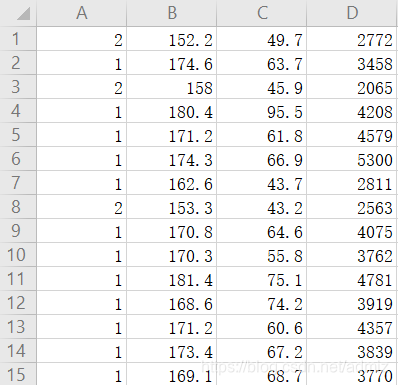Click cell containing 173.4
Image resolution: width=398 pixels, height=385 pixels.
click(x=171, y=351)
